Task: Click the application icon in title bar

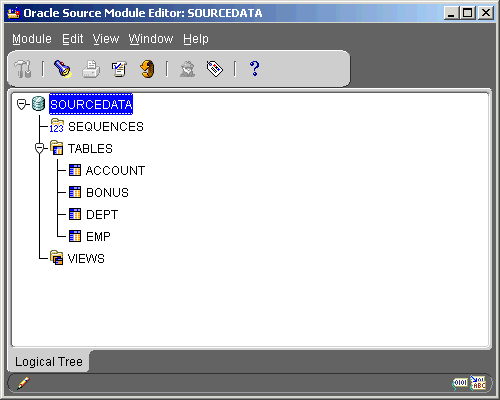Action: tap(14, 13)
